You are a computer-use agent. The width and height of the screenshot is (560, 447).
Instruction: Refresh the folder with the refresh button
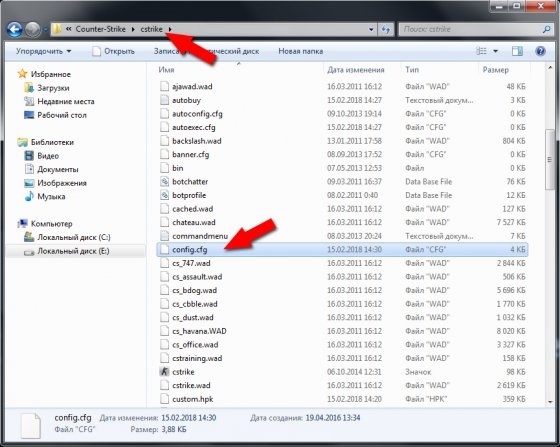pos(386,30)
